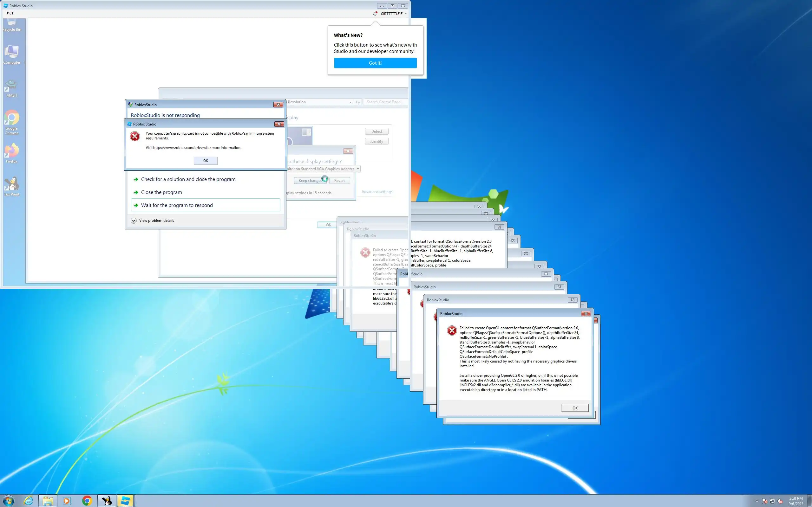Select Close the program option
The width and height of the screenshot is (812, 507).
click(x=161, y=192)
